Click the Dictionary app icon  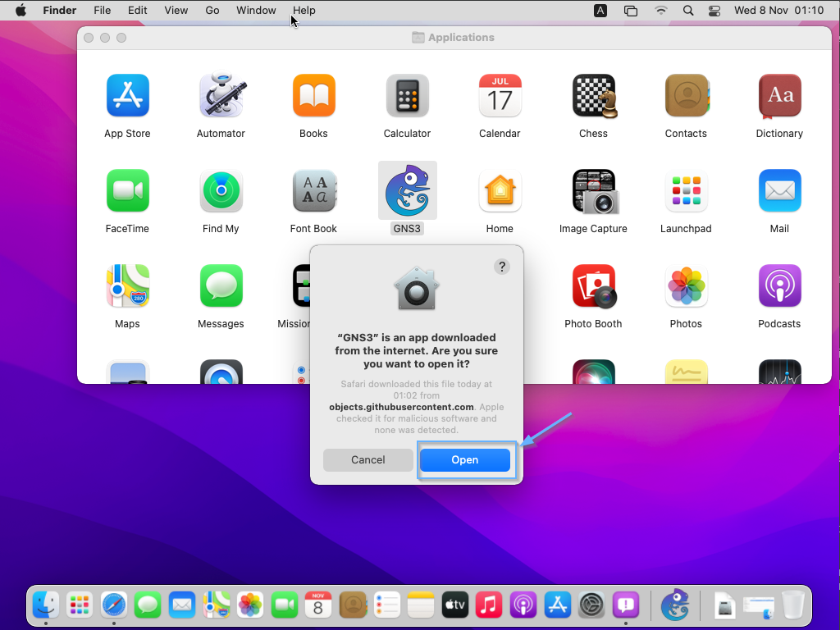(778, 96)
